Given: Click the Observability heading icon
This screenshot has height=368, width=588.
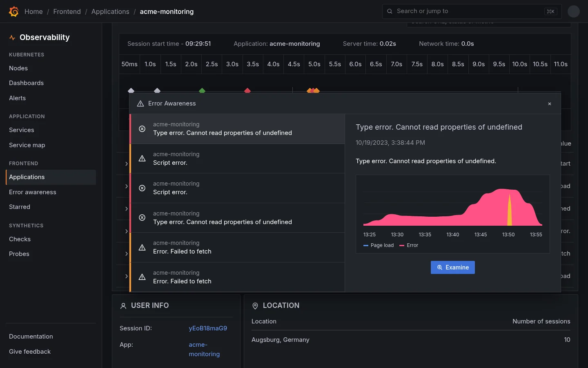Looking at the screenshot, I should point(12,38).
